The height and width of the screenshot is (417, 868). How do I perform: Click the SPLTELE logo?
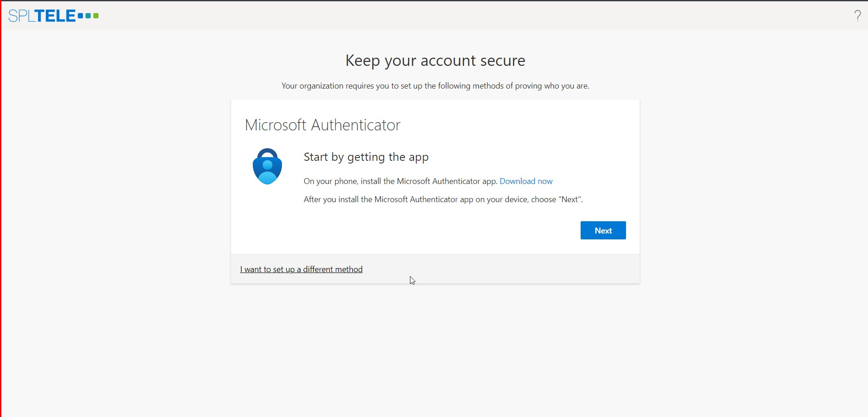click(54, 16)
